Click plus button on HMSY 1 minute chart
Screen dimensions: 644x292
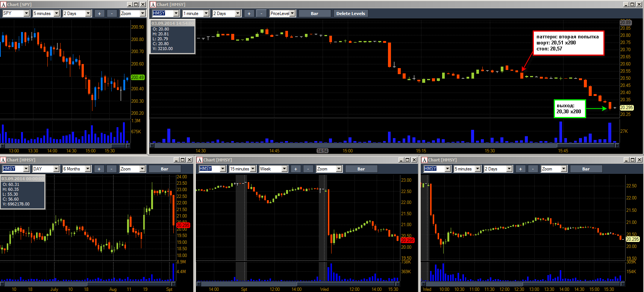(249, 13)
